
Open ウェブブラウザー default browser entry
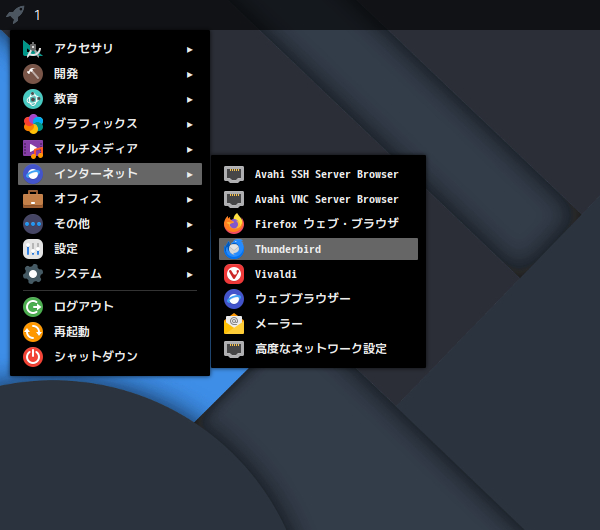tap(318, 299)
